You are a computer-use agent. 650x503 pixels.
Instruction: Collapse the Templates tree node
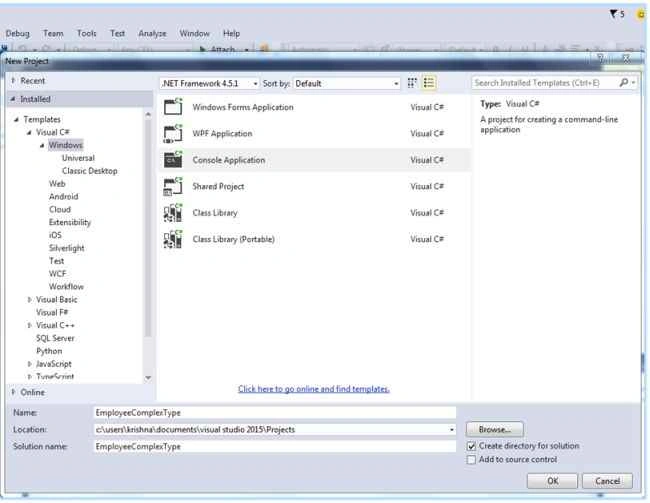coord(17,119)
